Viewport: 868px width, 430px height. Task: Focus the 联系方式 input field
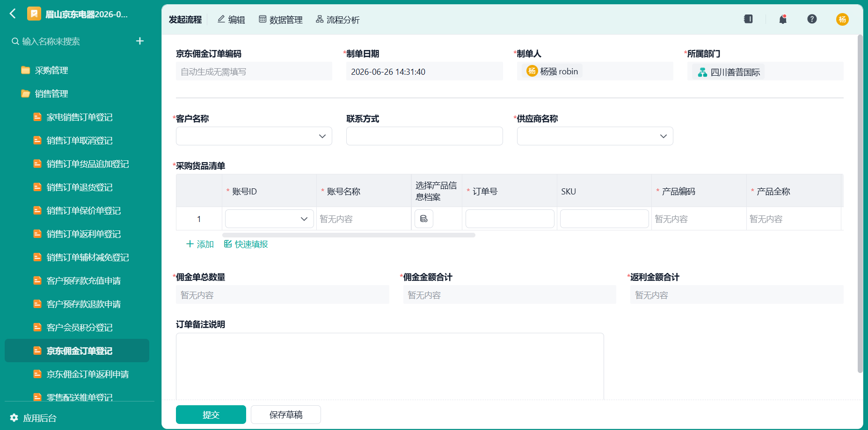point(424,136)
